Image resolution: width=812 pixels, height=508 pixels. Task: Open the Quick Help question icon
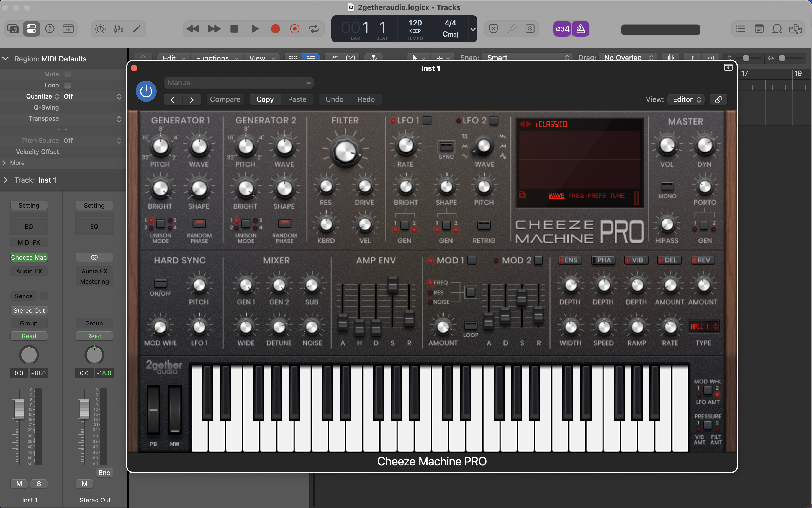[50, 29]
